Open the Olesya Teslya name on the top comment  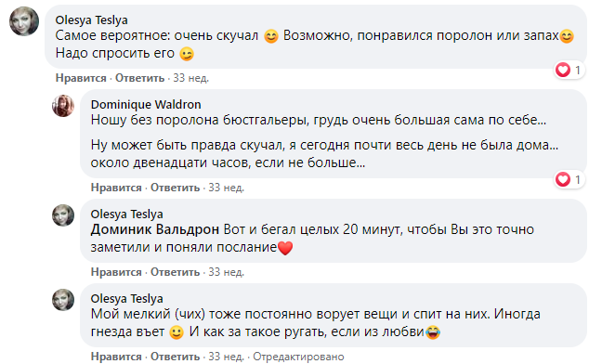(91, 19)
